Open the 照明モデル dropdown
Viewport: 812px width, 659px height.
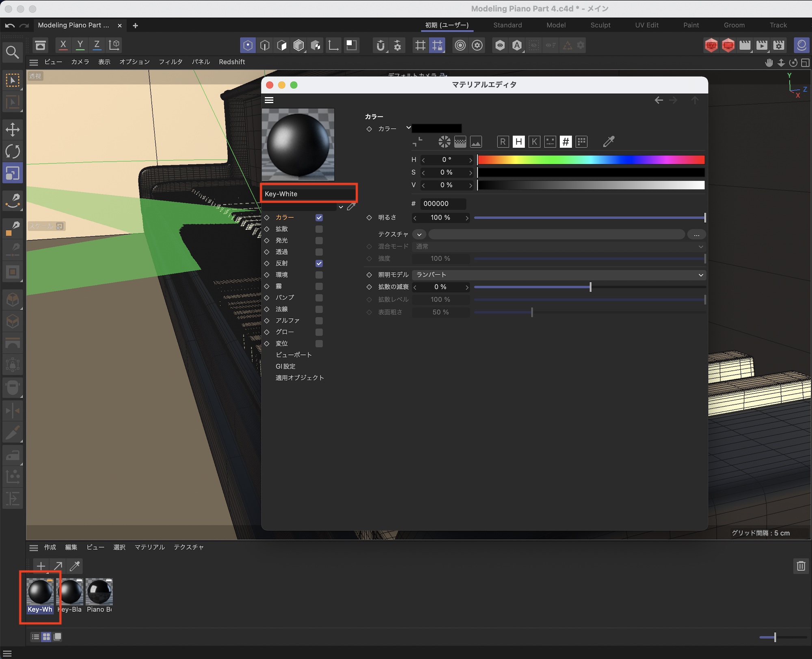pyautogui.click(x=559, y=275)
